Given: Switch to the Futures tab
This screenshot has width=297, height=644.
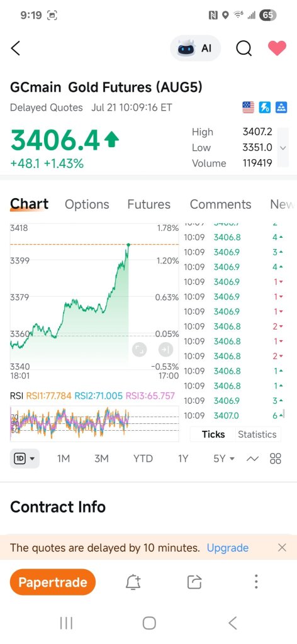Looking at the screenshot, I should 148,204.
